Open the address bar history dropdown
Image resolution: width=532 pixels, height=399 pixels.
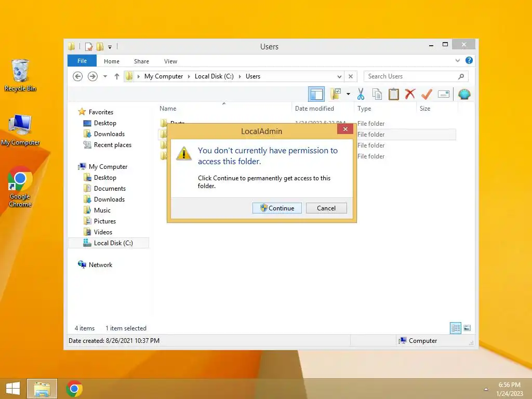339,76
